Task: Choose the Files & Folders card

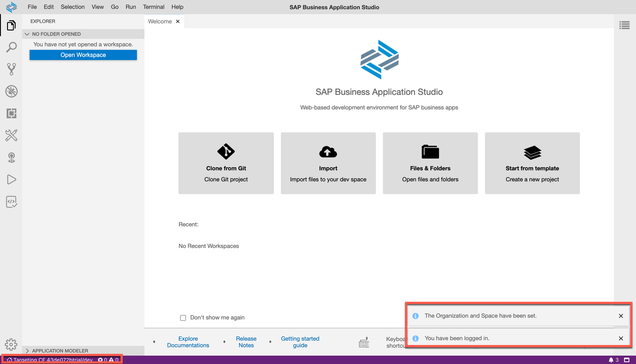Action: tap(430, 163)
